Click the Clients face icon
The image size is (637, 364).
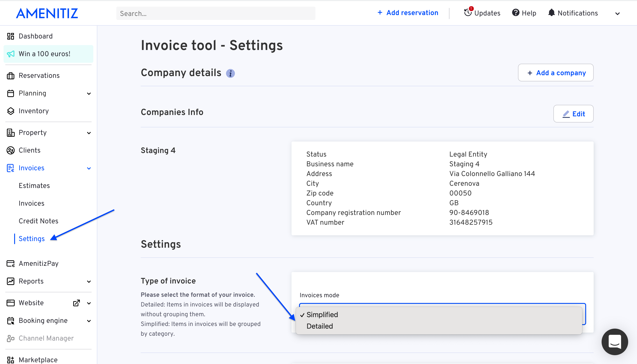[10, 150]
